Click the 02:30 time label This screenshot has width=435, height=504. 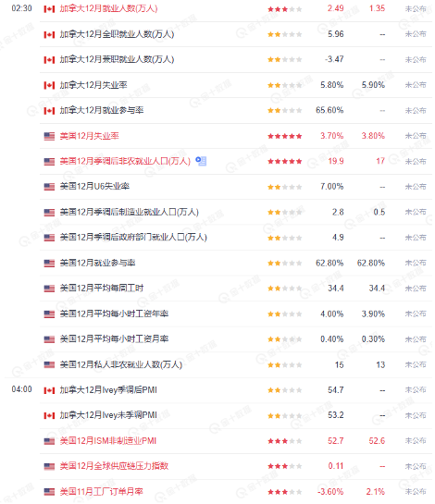pyautogui.click(x=21, y=8)
